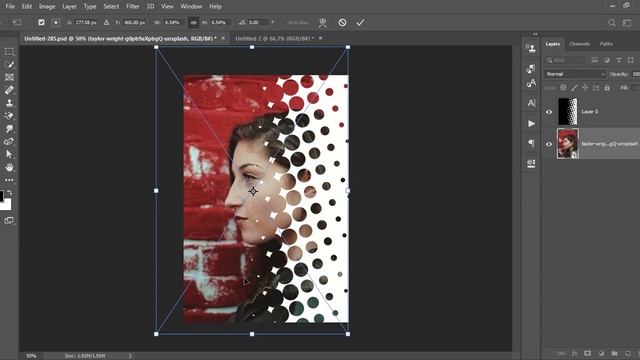This screenshot has width=640, height=360.
Task: Click the foreground color swatch
Action: (1, 196)
